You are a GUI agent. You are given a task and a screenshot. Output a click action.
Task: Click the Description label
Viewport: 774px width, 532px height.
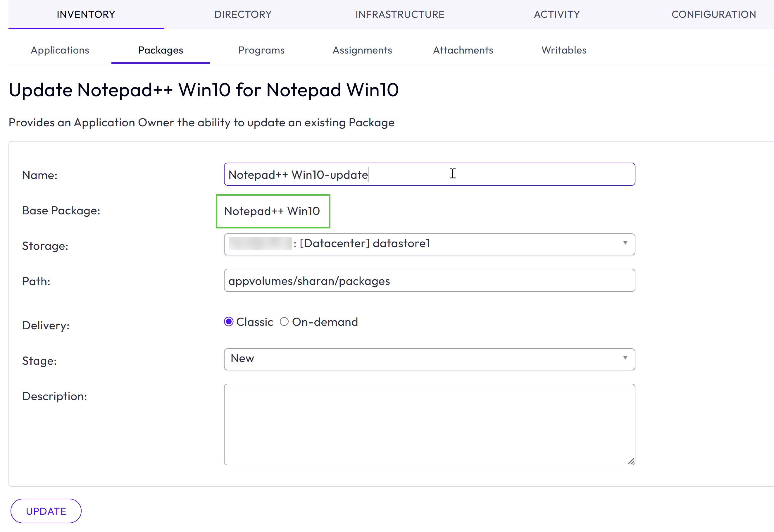(55, 396)
